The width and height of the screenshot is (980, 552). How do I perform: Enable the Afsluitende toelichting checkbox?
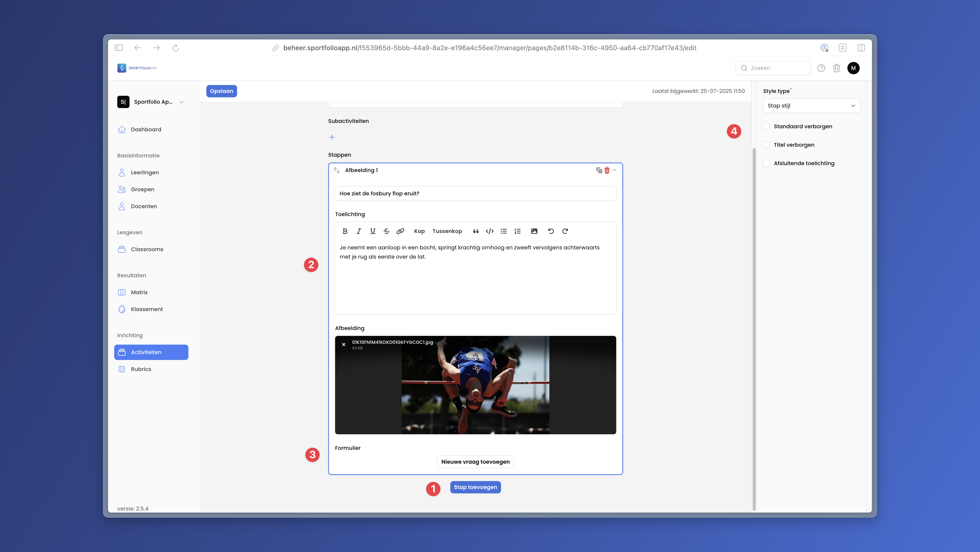pos(766,163)
